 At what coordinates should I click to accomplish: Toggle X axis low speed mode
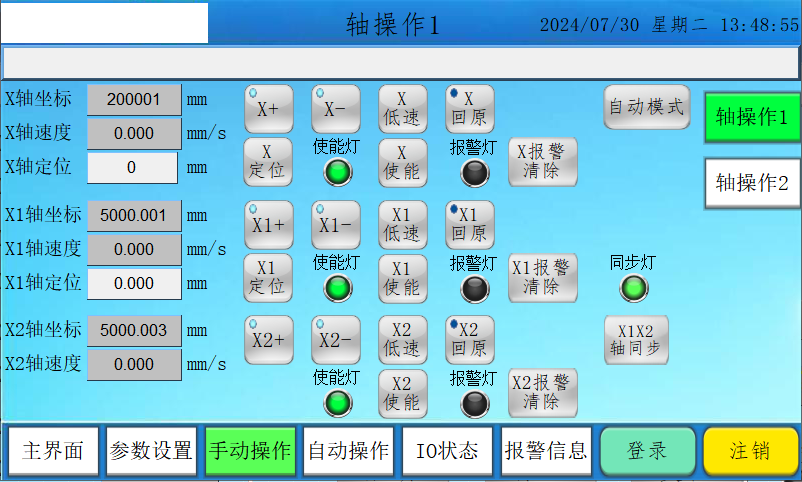tap(402, 109)
